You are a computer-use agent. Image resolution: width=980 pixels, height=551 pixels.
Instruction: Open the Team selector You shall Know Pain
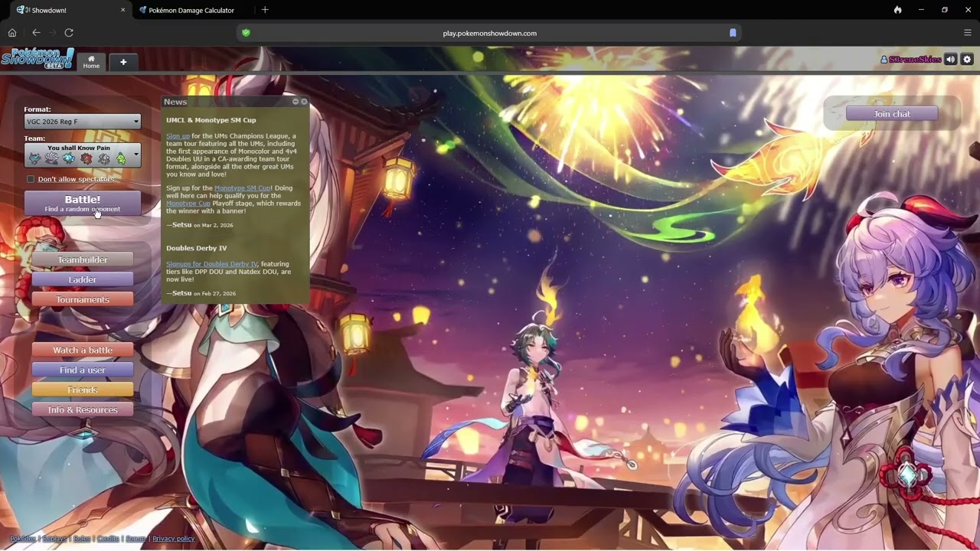point(83,155)
